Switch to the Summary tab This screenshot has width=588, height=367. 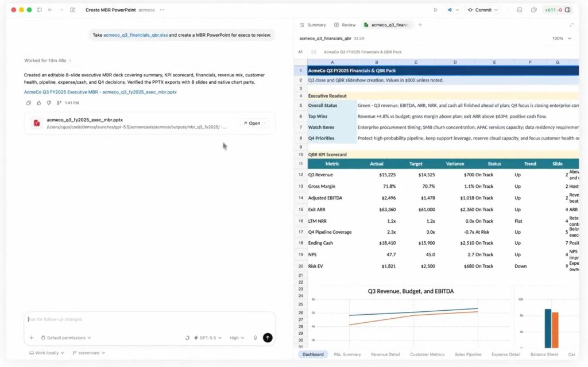coord(313,25)
